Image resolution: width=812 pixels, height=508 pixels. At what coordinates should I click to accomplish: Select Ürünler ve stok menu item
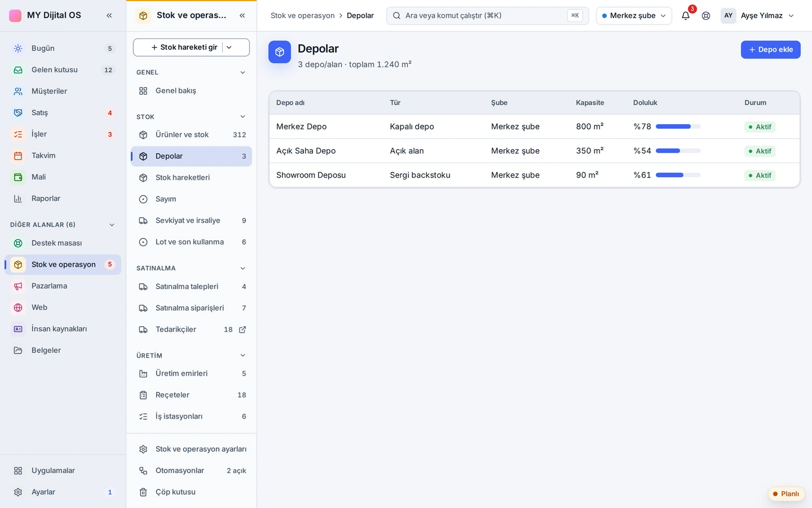click(191, 135)
